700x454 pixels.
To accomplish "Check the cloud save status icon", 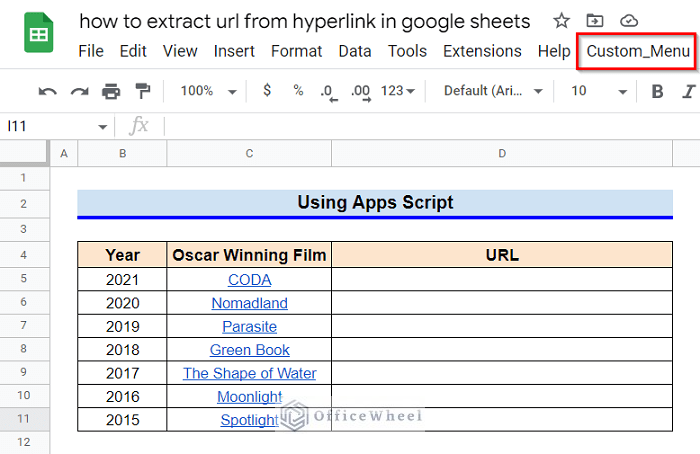I will [x=629, y=21].
